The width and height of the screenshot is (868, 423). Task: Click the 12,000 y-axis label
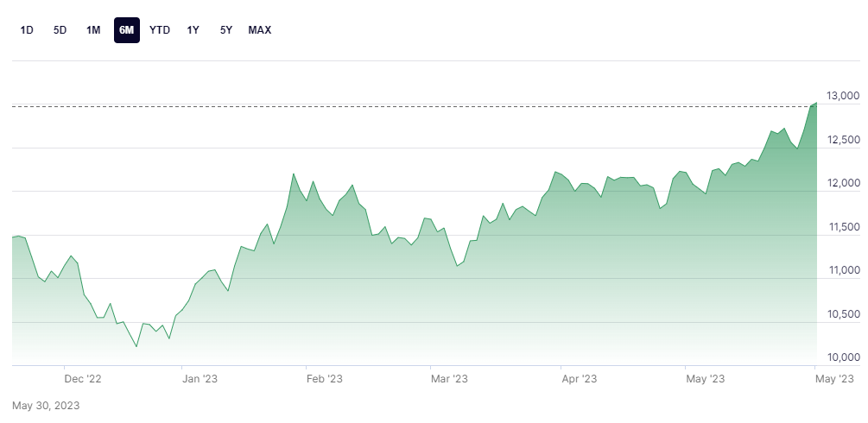coord(843,183)
